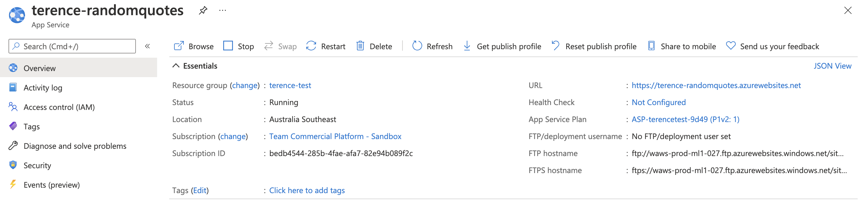Click the Overview globe icon
The image size is (868, 201).
[x=13, y=68]
